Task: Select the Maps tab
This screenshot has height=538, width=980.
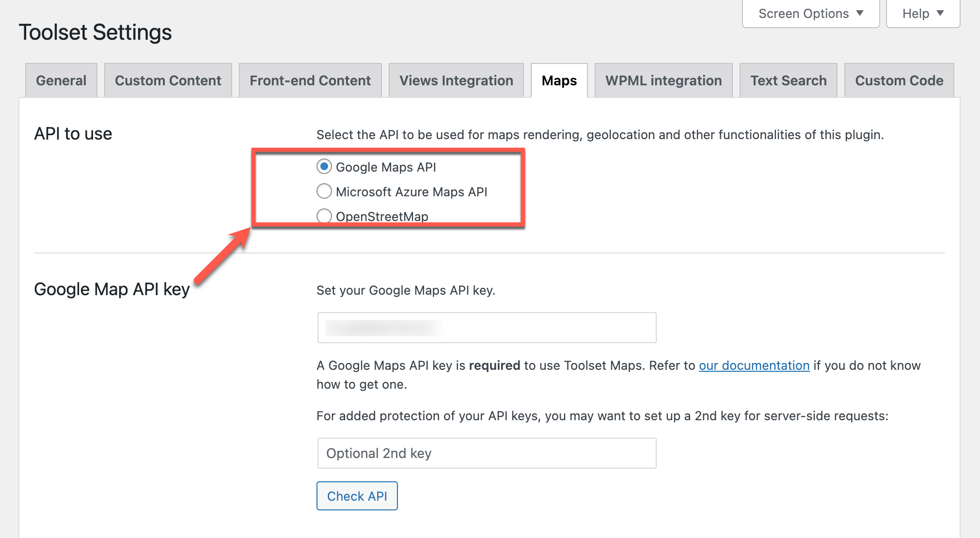Action: click(x=559, y=80)
